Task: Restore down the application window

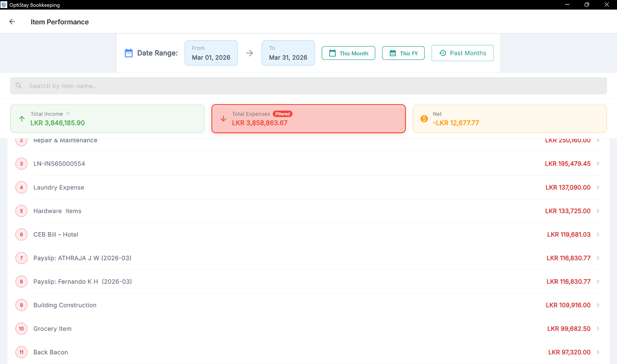Action: coord(587,5)
